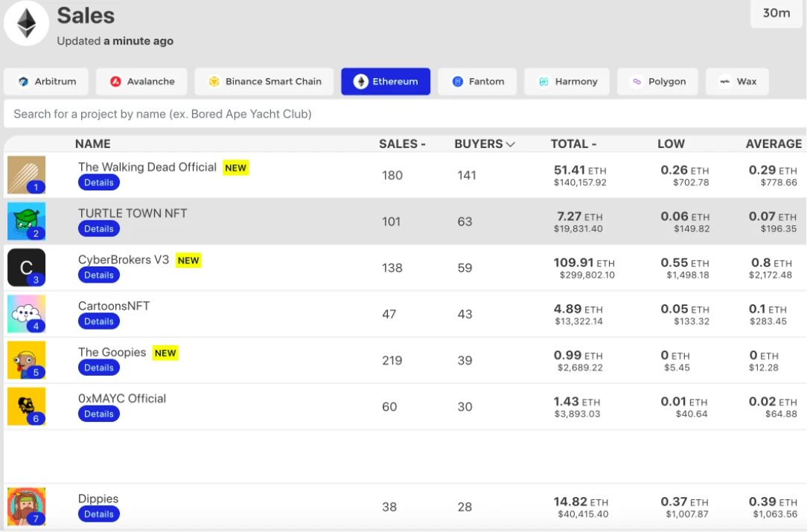Sort by the BUYERS column chevron
The image size is (807, 532).
pos(510,144)
